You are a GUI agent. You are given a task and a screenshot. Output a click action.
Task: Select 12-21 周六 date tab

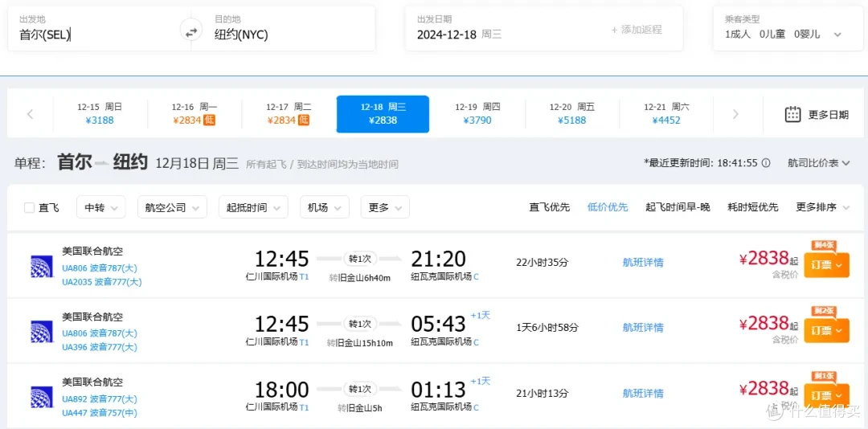click(666, 114)
